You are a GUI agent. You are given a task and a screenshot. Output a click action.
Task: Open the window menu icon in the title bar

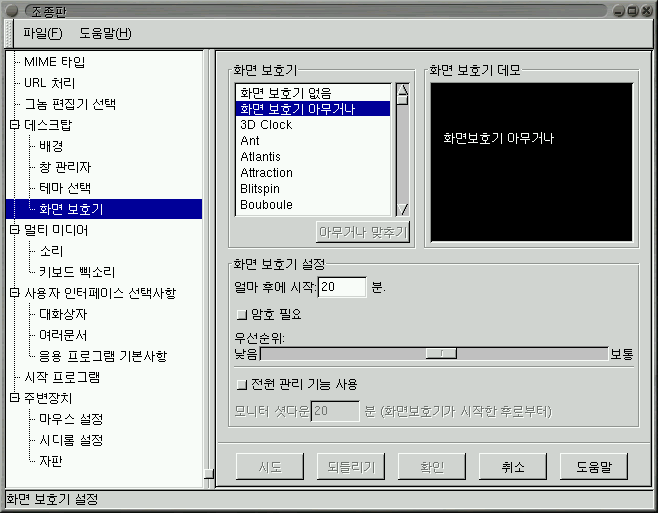[10, 10]
